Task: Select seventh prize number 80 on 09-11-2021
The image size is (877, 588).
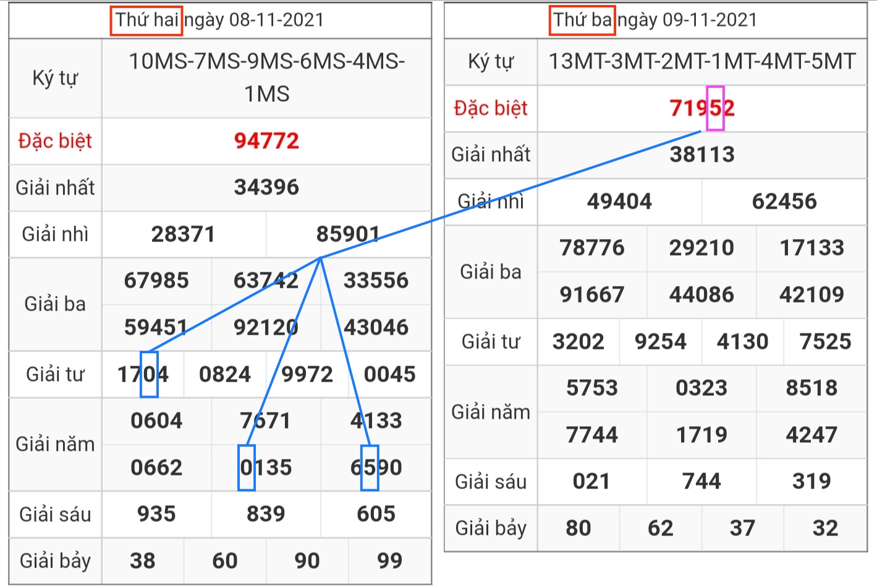Action: [578, 528]
